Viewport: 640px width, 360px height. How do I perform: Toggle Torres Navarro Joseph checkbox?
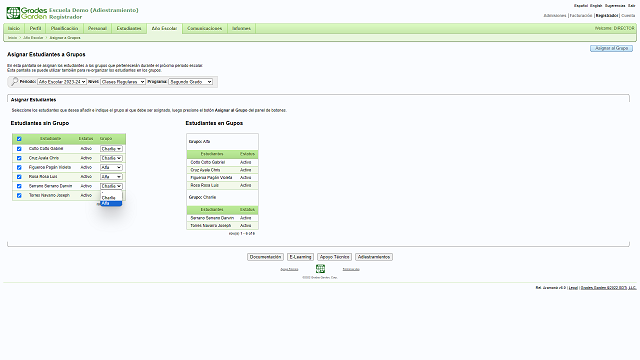click(19, 196)
